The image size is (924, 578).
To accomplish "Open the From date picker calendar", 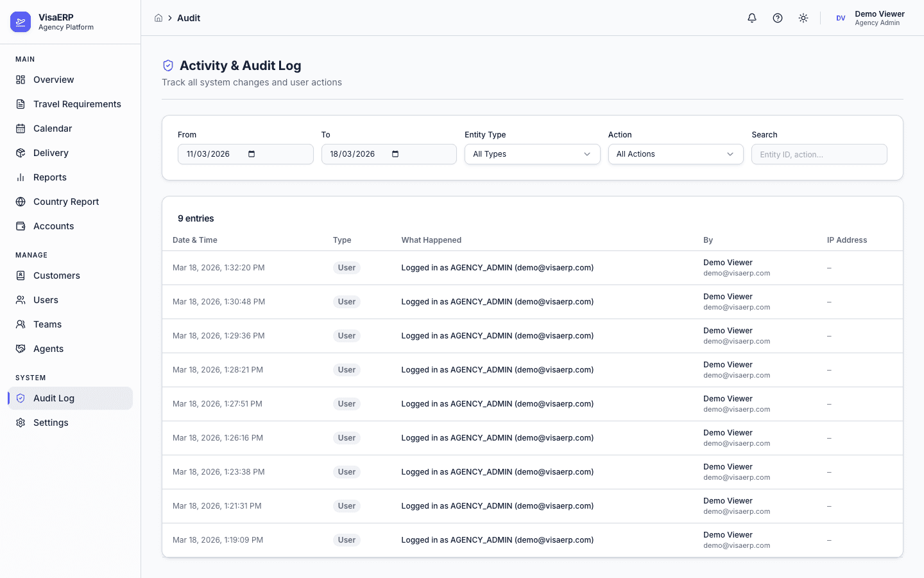I will click(x=251, y=154).
